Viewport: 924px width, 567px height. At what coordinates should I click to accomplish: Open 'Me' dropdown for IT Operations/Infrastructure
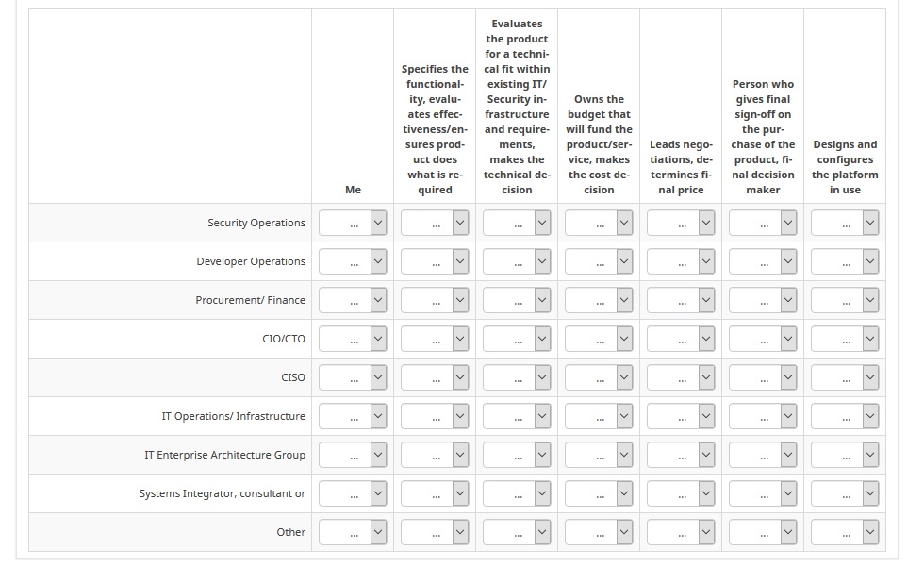point(353,416)
